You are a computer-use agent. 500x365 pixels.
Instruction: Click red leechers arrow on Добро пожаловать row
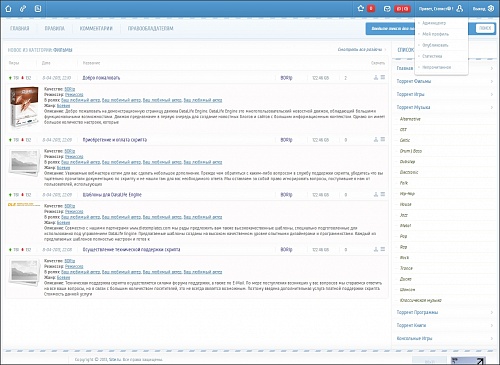pos(22,78)
